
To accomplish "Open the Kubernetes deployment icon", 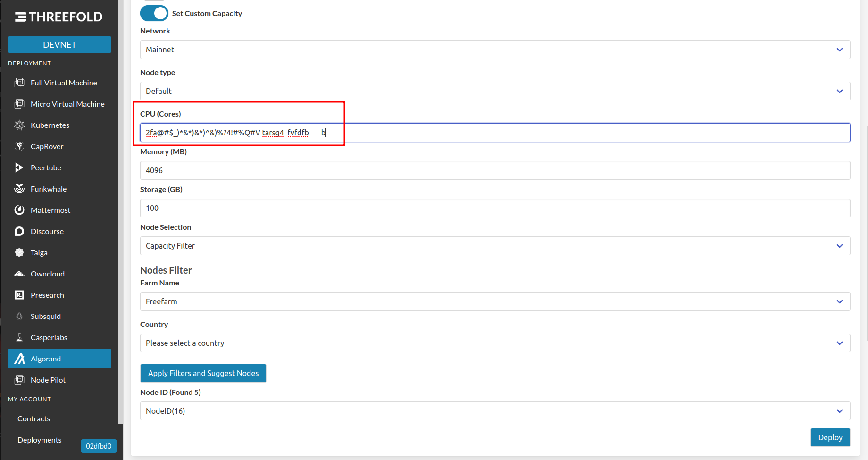I will (19, 125).
